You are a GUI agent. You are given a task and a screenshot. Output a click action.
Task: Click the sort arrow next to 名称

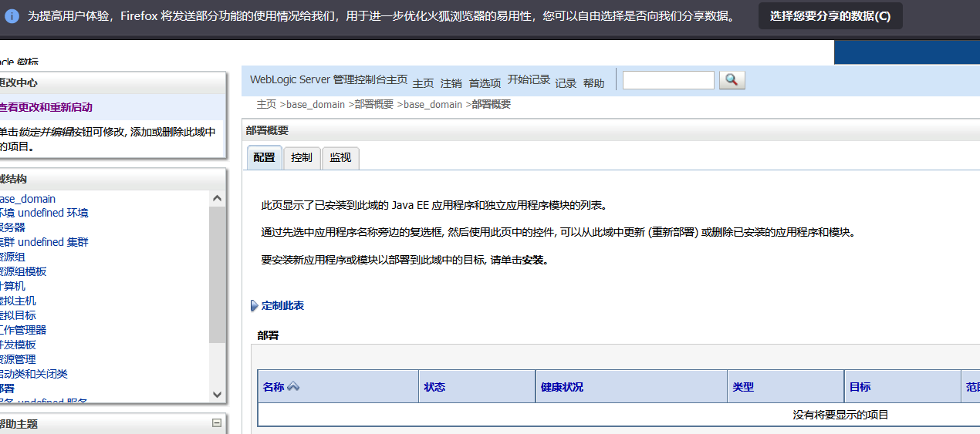coord(293,387)
